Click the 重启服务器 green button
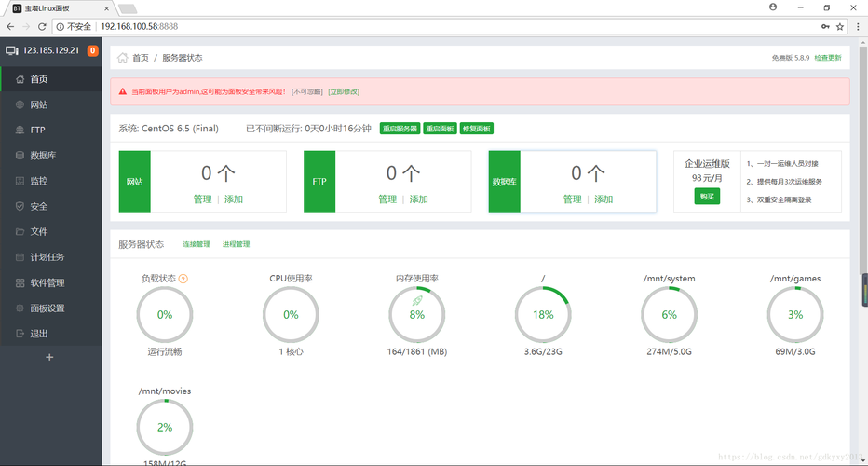This screenshot has width=868, height=466. [400, 129]
